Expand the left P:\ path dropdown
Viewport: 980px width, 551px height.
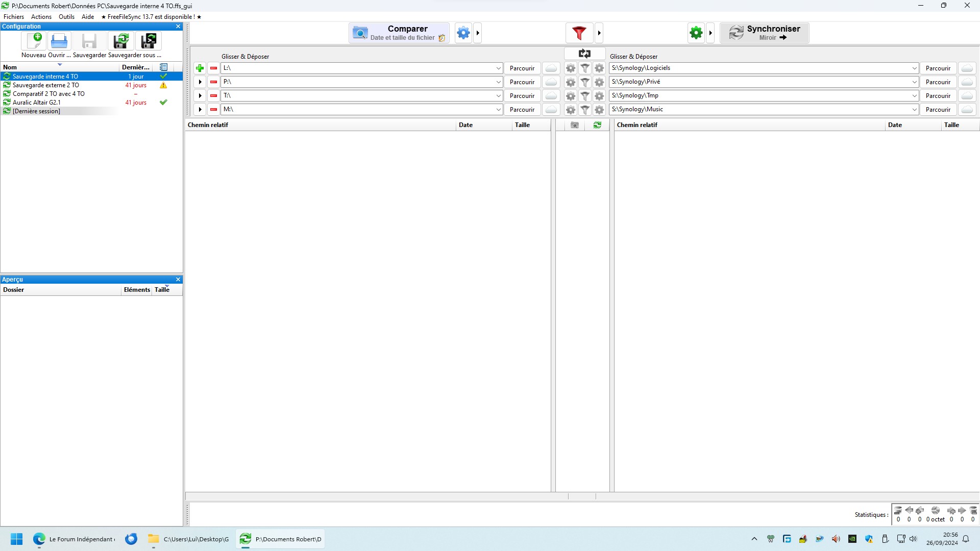point(499,82)
